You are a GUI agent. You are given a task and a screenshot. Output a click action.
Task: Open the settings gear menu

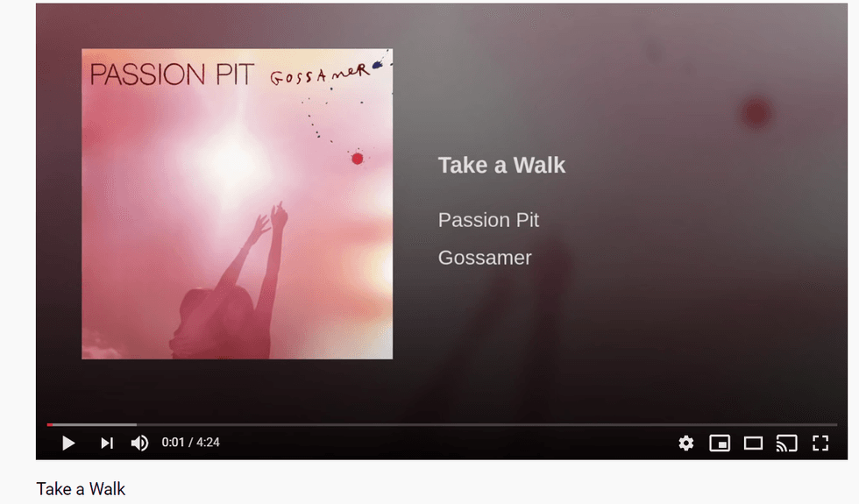685,443
